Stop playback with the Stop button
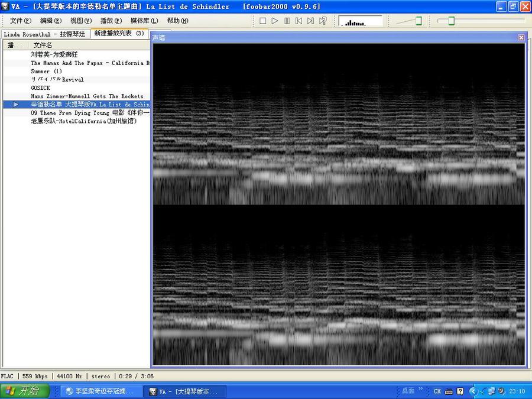This screenshot has width=532, height=399. pyautogui.click(x=262, y=21)
